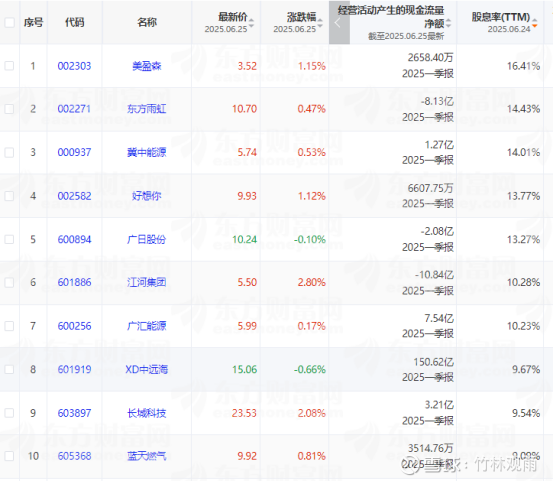The image size is (554, 481).
Task: Tick the checkbox for row 6 江河集团
Action: click(x=9, y=282)
